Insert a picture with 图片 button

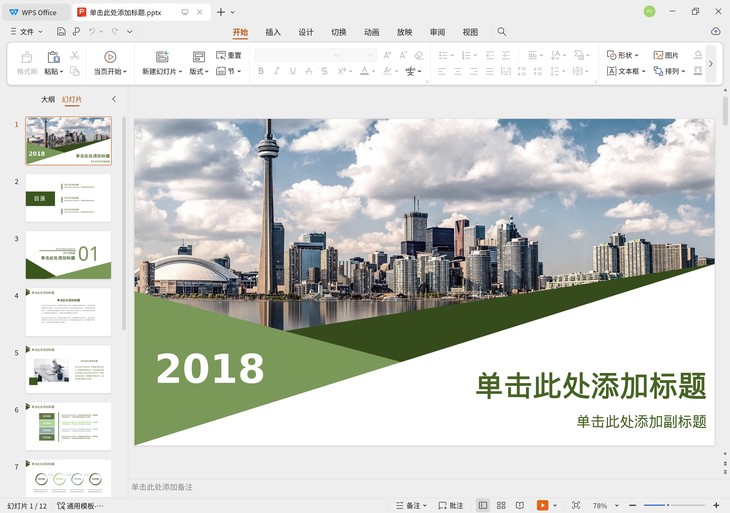[x=666, y=56]
